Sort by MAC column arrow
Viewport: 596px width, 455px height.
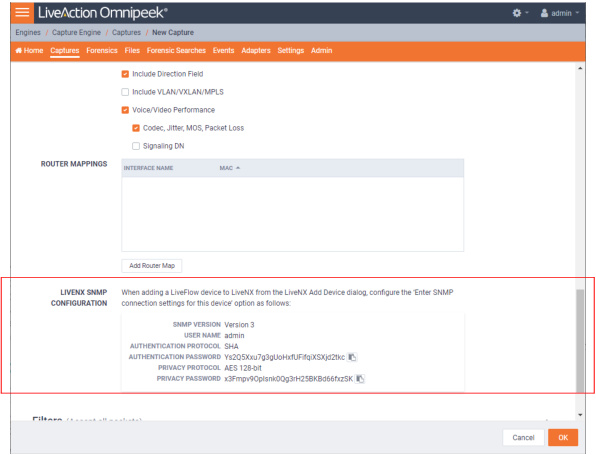point(238,168)
